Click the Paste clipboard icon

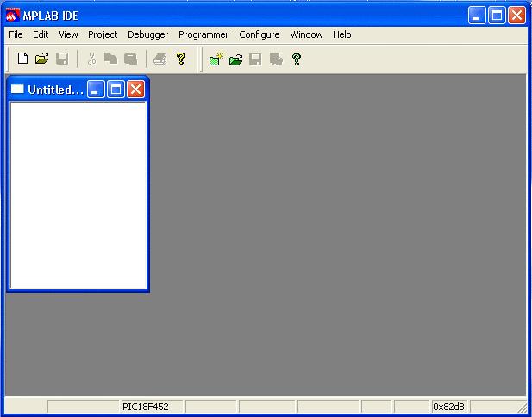[130, 59]
